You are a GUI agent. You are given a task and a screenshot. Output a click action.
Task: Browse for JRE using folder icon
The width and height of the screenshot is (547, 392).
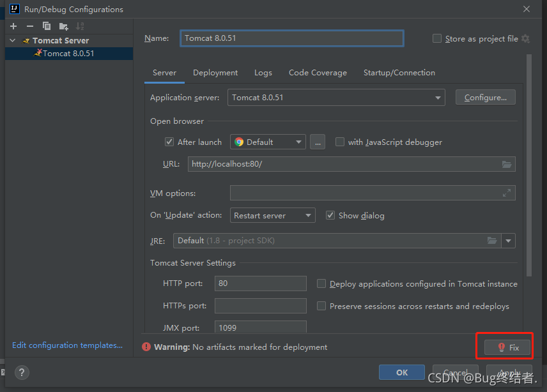tap(492, 241)
